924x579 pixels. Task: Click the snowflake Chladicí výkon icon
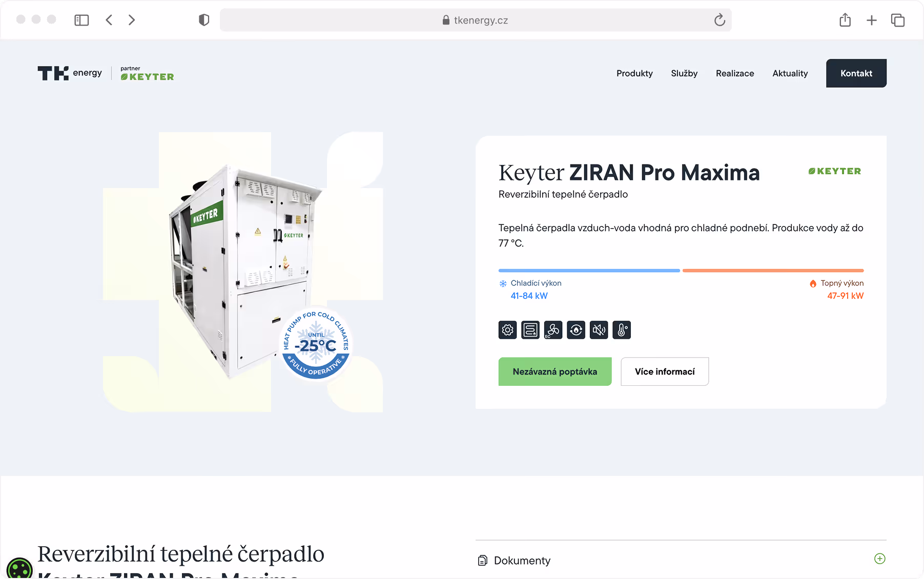503,283
